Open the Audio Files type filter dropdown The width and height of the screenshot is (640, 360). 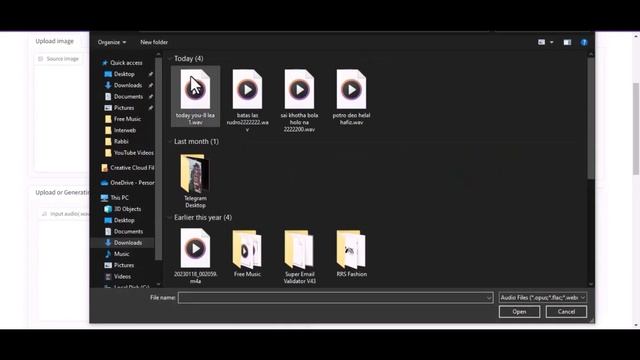[x=542, y=298]
